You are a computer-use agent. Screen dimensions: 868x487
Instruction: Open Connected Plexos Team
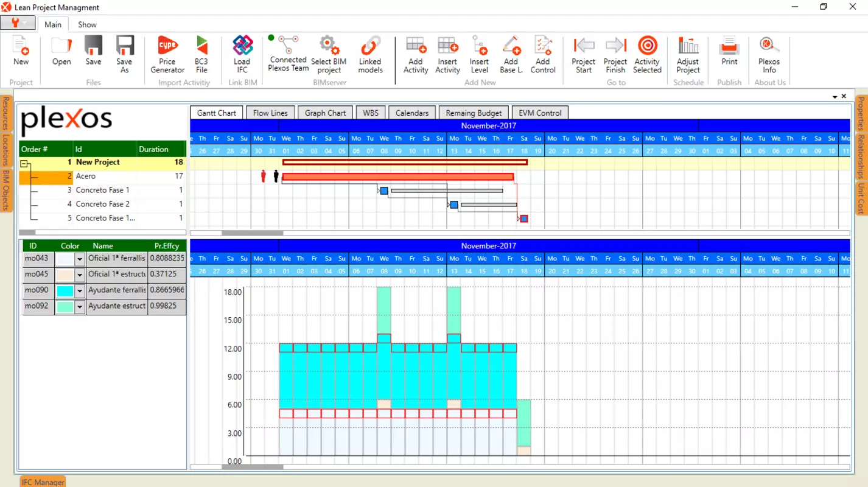(289, 54)
